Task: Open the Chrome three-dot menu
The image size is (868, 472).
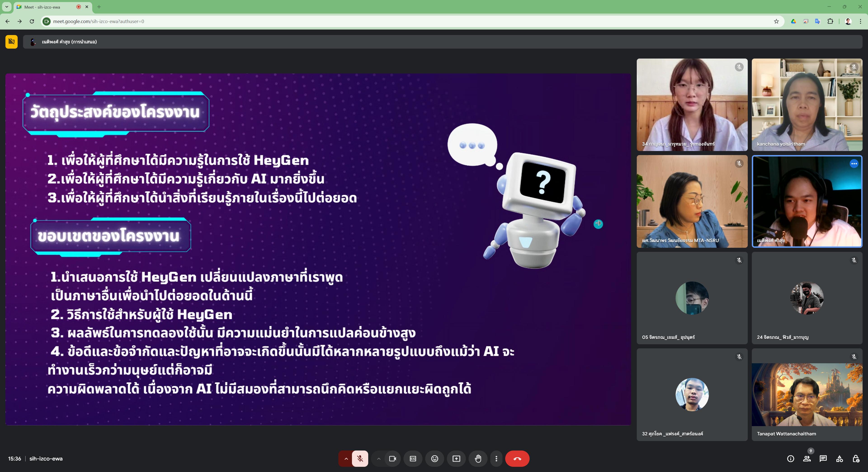Action: [861, 21]
